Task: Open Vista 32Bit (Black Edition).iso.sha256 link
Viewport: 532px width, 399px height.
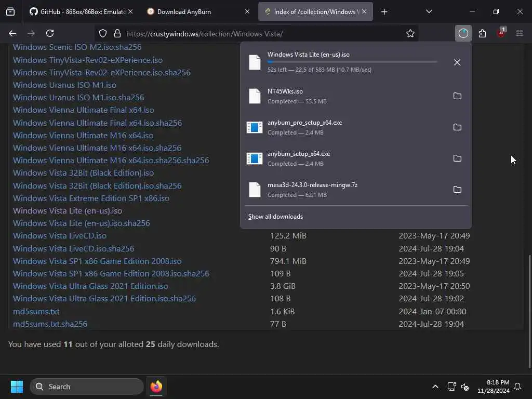Action: [97, 186]
